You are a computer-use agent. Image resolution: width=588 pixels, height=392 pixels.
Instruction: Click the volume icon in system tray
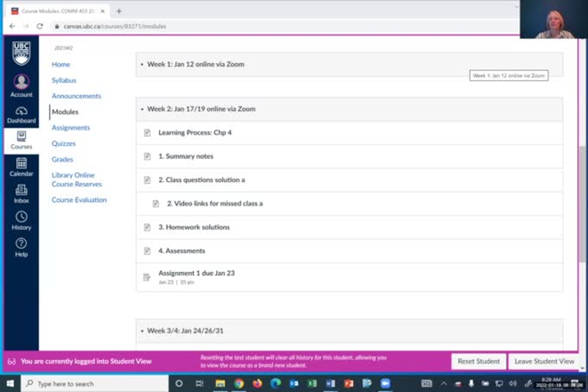pyautogui.click(x=512, y=383)
